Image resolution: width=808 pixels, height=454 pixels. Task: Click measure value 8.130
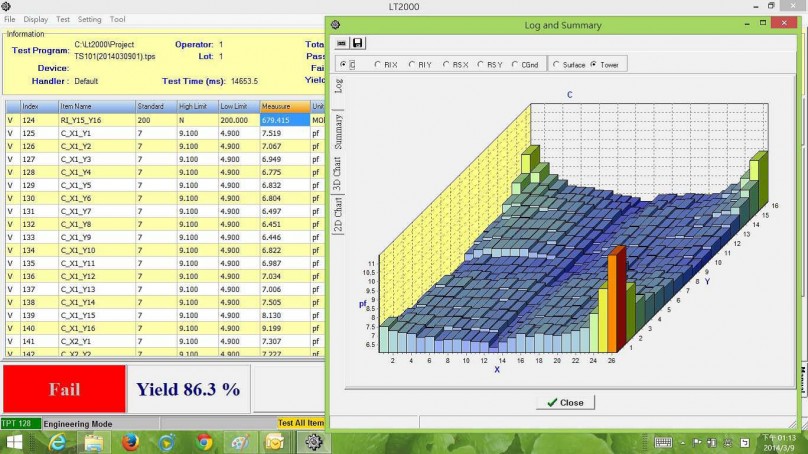[x=285, y=315]
